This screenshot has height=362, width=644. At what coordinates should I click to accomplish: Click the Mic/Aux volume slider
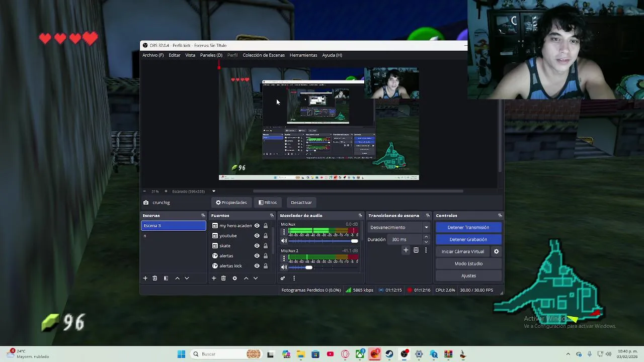point(323,241)
